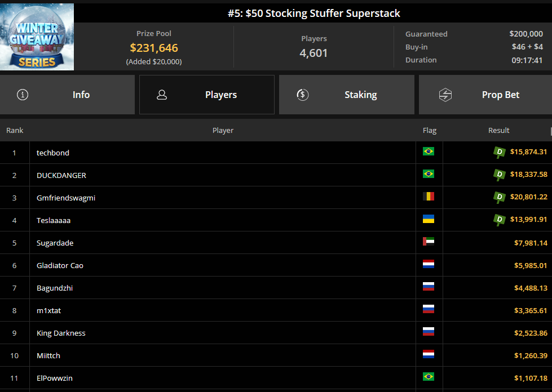Open the Staking tab
Screen dimensions: 552x392
click(347, 95)
